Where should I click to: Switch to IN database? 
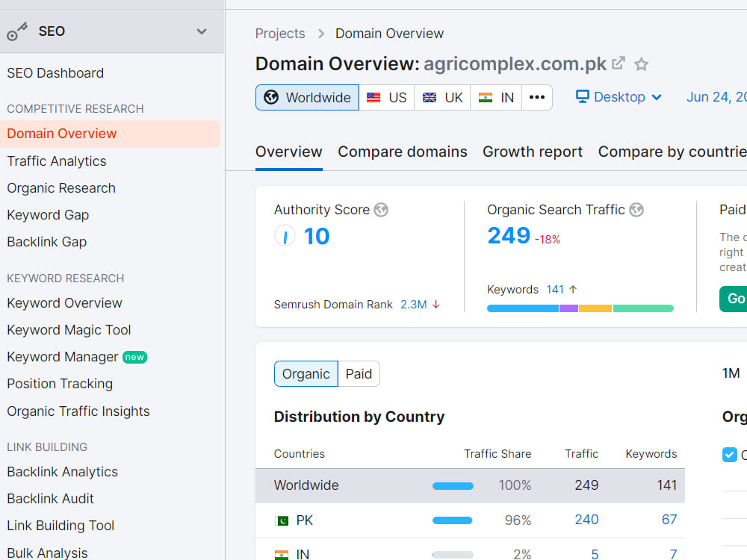[x=496, y=98]
